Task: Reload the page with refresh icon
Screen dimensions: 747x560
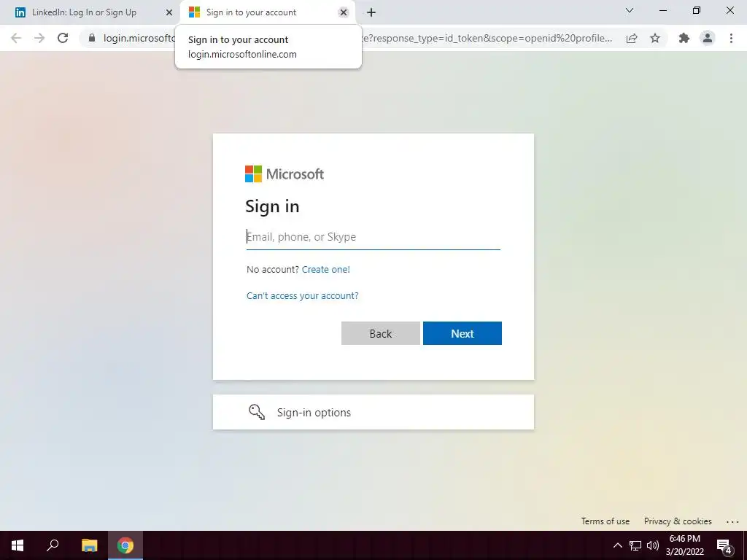Action: [63, 38]
